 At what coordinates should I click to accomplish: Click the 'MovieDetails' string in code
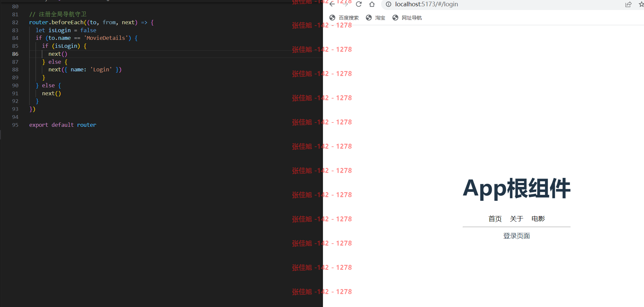[x=106, y=38]
